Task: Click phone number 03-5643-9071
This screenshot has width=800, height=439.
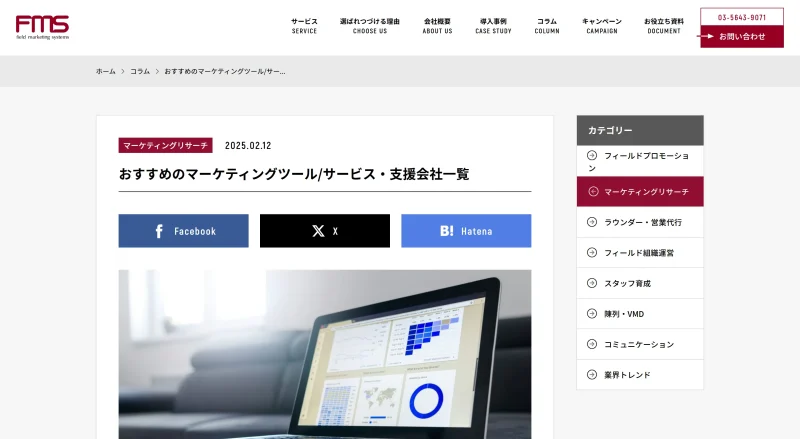Action: [742, 17]
